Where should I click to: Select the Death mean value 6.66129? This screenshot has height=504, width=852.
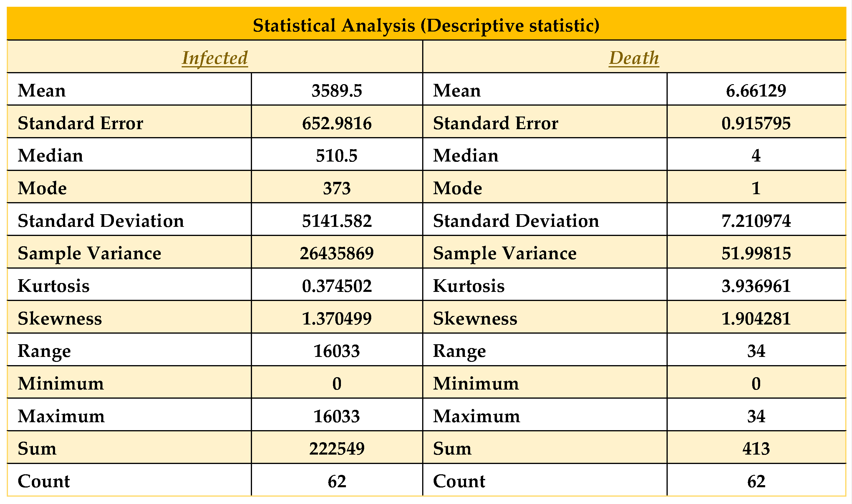[x=756, y=91]
